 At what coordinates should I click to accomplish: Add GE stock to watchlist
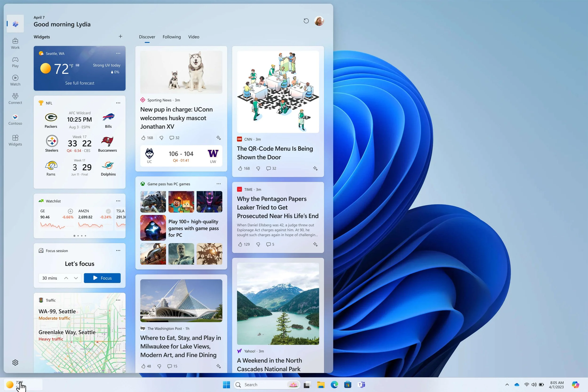70,211
